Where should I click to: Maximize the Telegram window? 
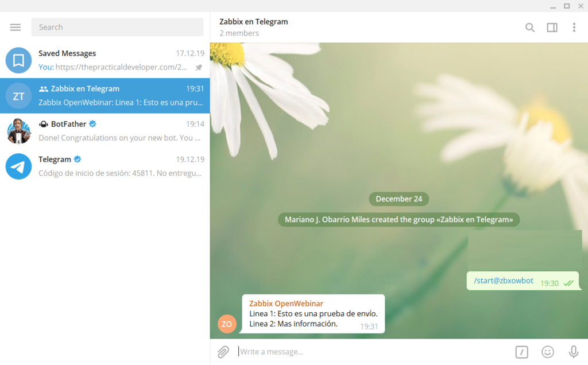567,6
